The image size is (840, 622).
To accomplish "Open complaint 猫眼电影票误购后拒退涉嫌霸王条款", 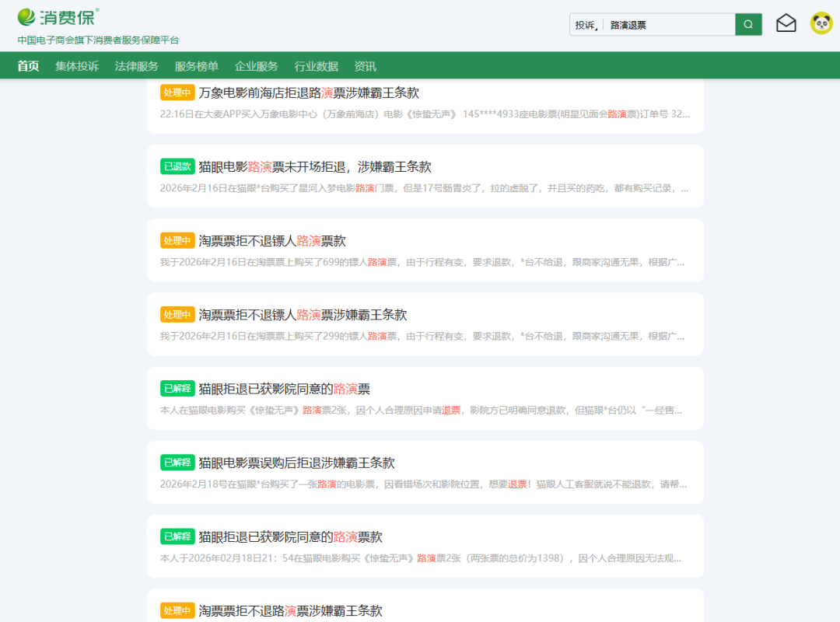I will (296, 463).
